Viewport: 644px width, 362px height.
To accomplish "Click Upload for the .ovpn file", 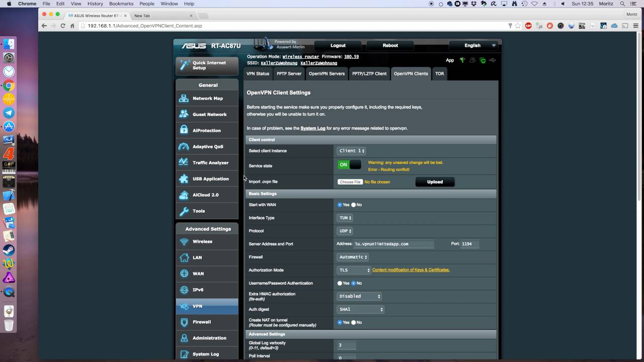I will pos(435,182).
